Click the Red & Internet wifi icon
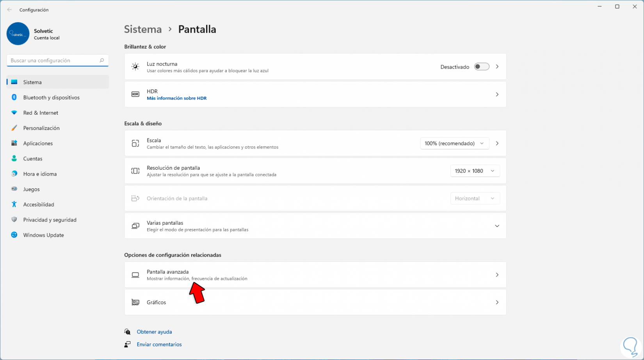 tap(14, 113)
